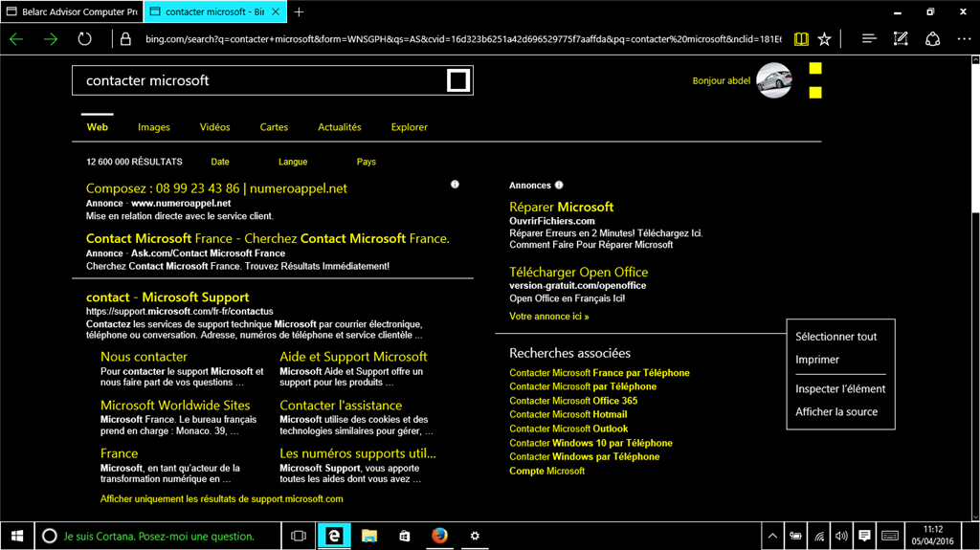
Task: Switch to the Vidéos search tab
Action: pyautogui.click(x=215, y=127)
